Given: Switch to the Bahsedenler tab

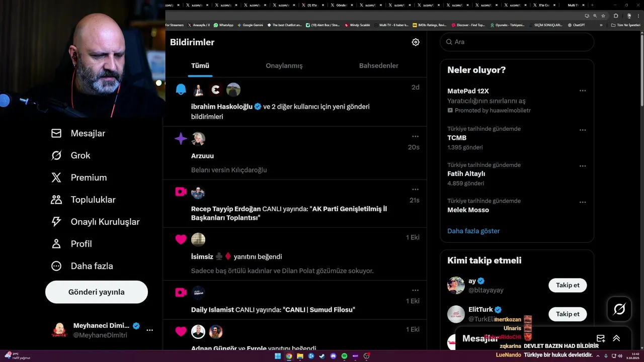Looking at the screenshot, I should pos(379,66).
